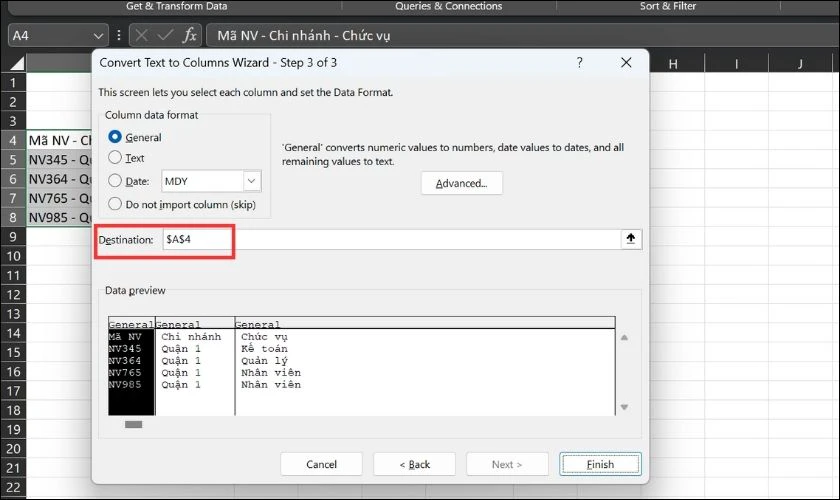The height and width of the screenshot is (500, 840).
Task: Click the Data preview scroll down arrow
Action: 625,407
